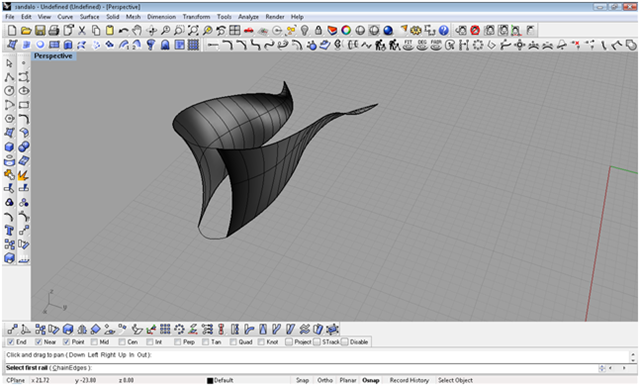Click the light bulb Hide icon
The image size is (640, 386).
(x=304, y=30)
